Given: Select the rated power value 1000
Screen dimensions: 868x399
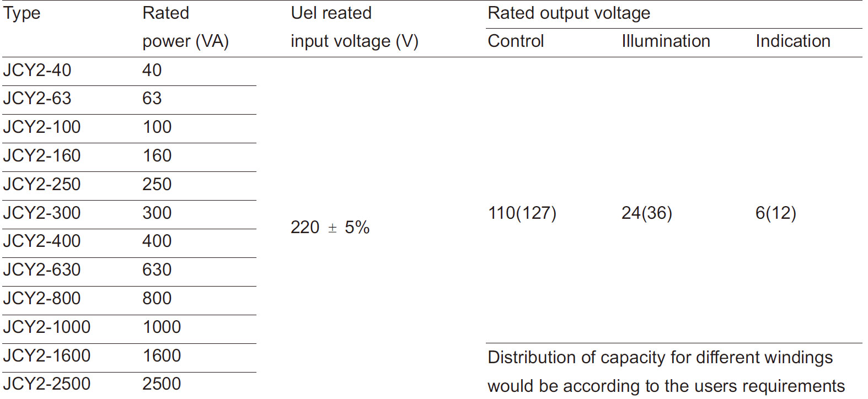Looking at the screenshot, I should click(162, 327).
